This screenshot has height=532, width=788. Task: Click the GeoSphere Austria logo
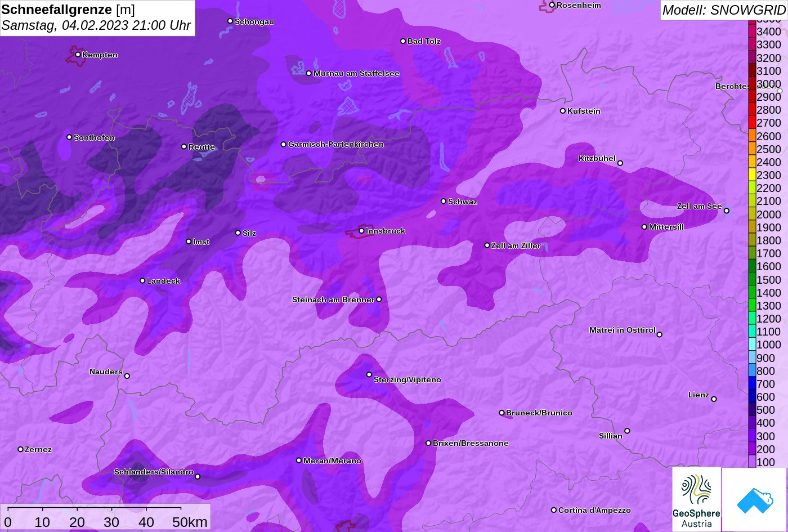(x=696, y=499)
